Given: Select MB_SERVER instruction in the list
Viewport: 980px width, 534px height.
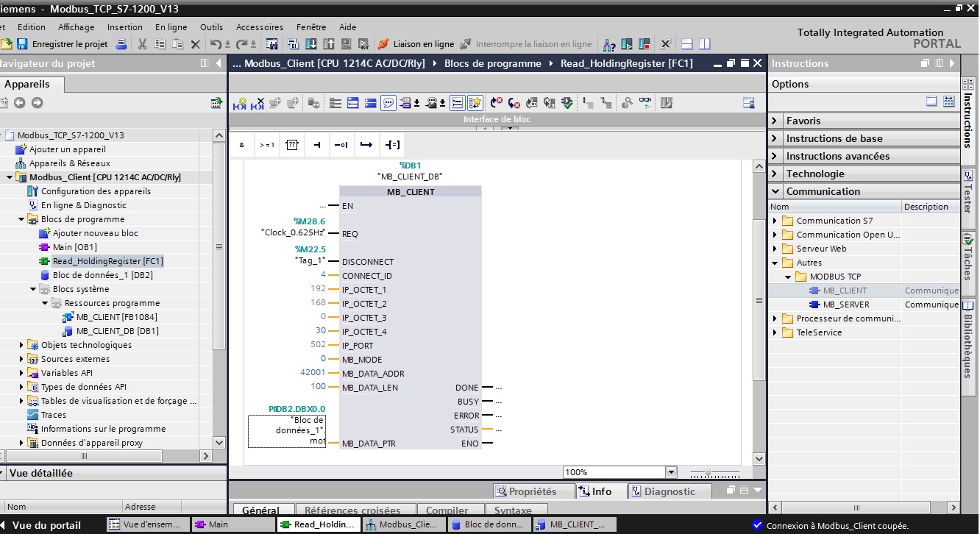Looking at the screenshot, I should click(845, 305).
